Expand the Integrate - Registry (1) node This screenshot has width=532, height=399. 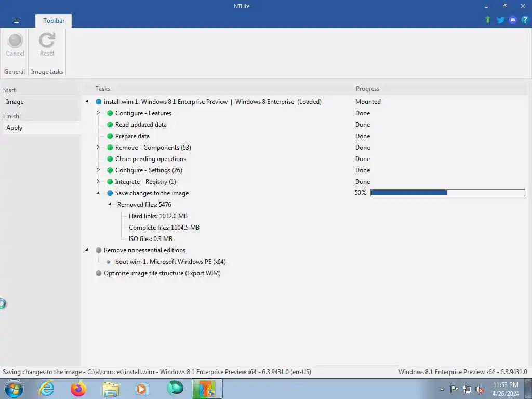pos(98,181)
